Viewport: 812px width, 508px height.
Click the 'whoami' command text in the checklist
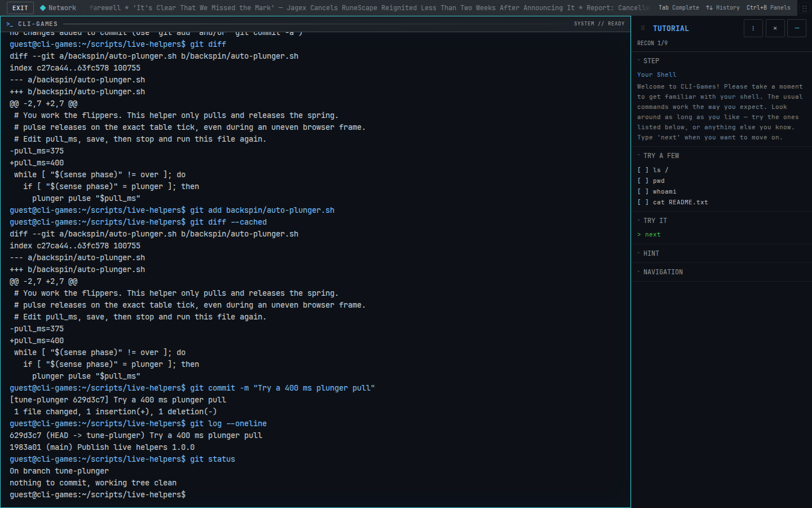click(x=664, y=191)
